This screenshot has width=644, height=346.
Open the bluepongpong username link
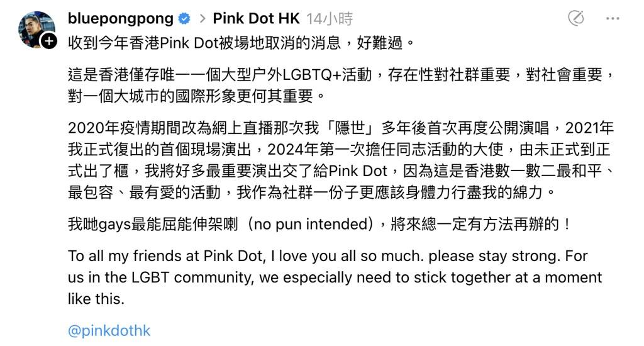click(120, 19)
